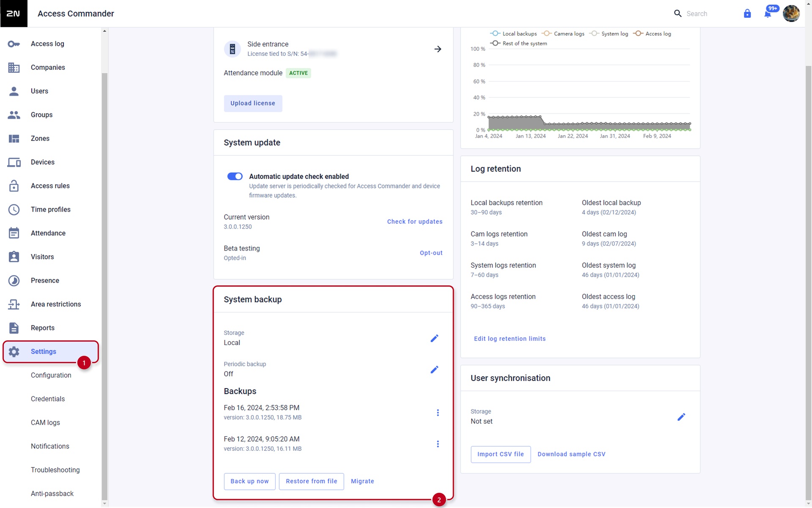Viewport: 812px width, 508px height.
Task: Click the Groups people icon
Action: pyautogui.click(x=14, y=115)
